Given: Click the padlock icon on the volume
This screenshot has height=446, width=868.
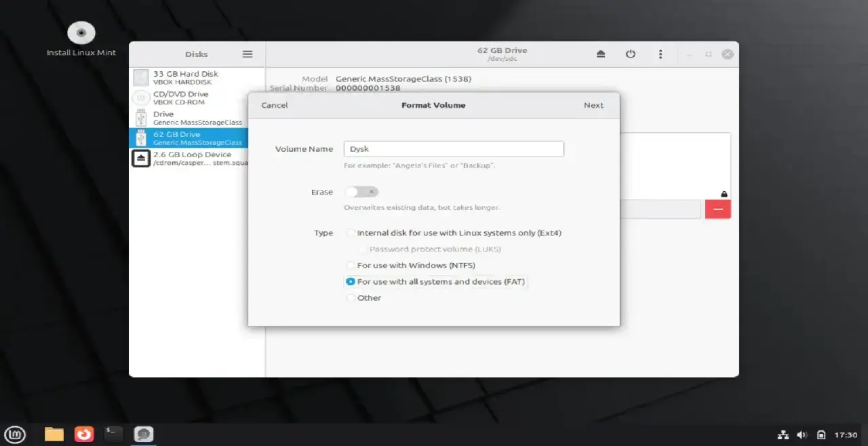Looking at the screenshot, I should click(x=724, y=195).
